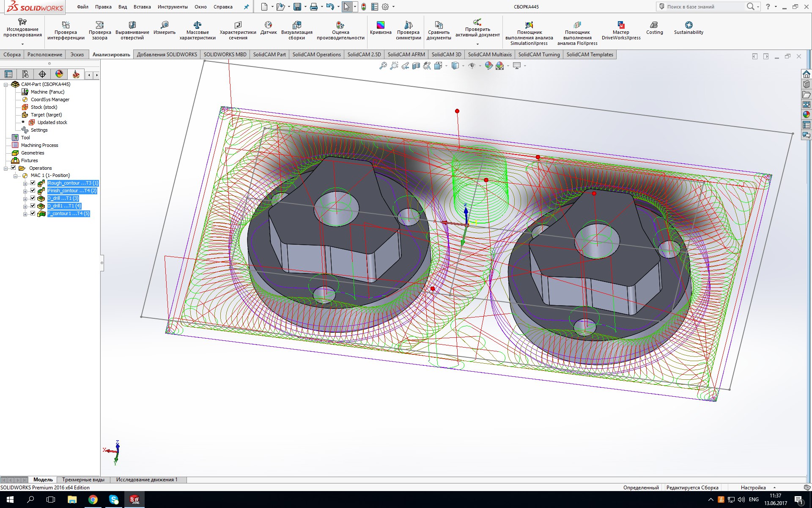Screen dimensions: 812x508
Task: Select the Measure (Измерить) tool
Action: [x=165, y=28]
